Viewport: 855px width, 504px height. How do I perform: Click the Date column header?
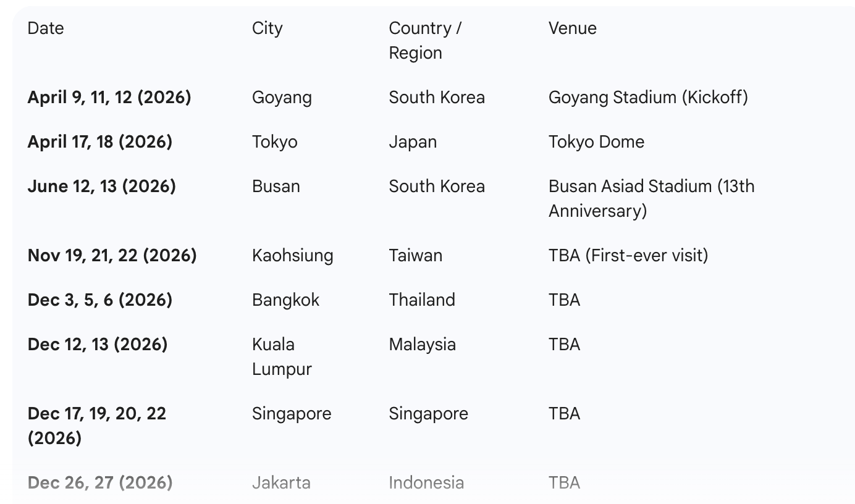pos(46,28)
